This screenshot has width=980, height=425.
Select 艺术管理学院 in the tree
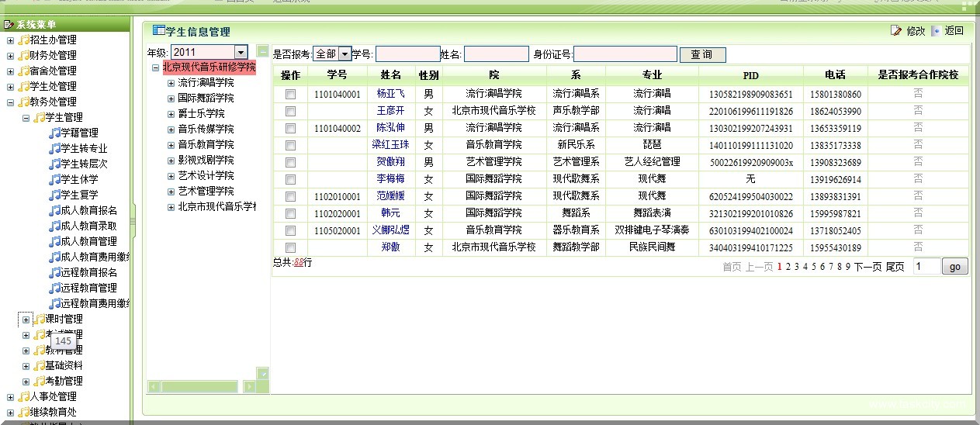point(206,192)
